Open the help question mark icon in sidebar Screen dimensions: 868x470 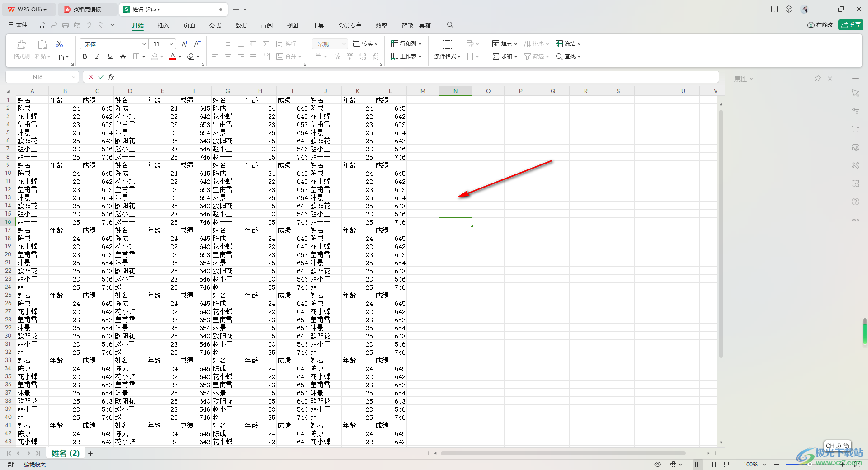[x=855, y=202]
